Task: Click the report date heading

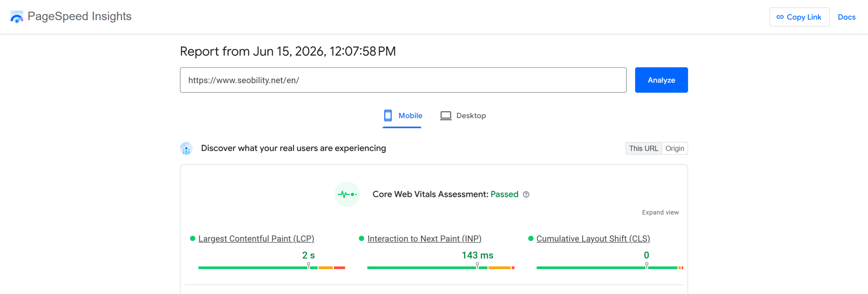Action: [288, 51]
